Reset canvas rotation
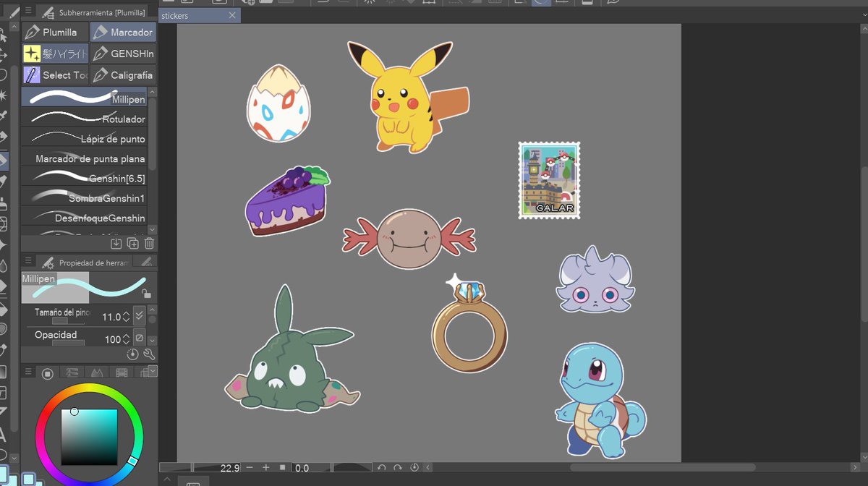 (414, 468)
